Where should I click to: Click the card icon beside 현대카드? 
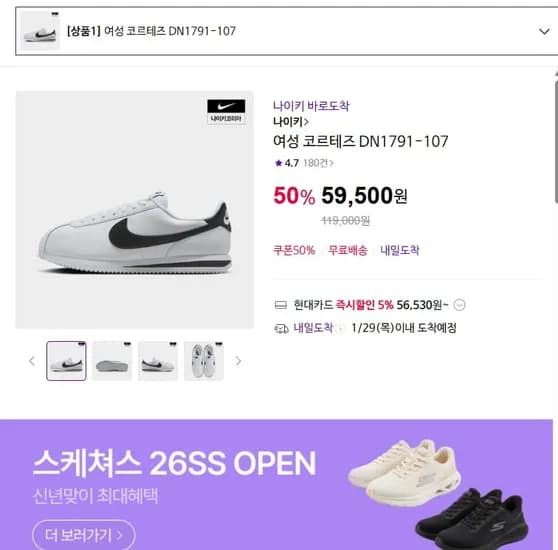coord(281,305)
